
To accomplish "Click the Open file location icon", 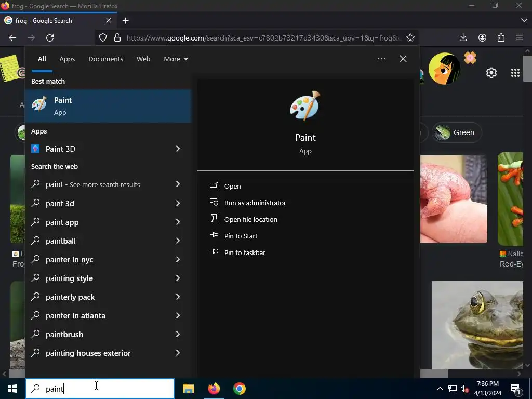I will 214,219.
